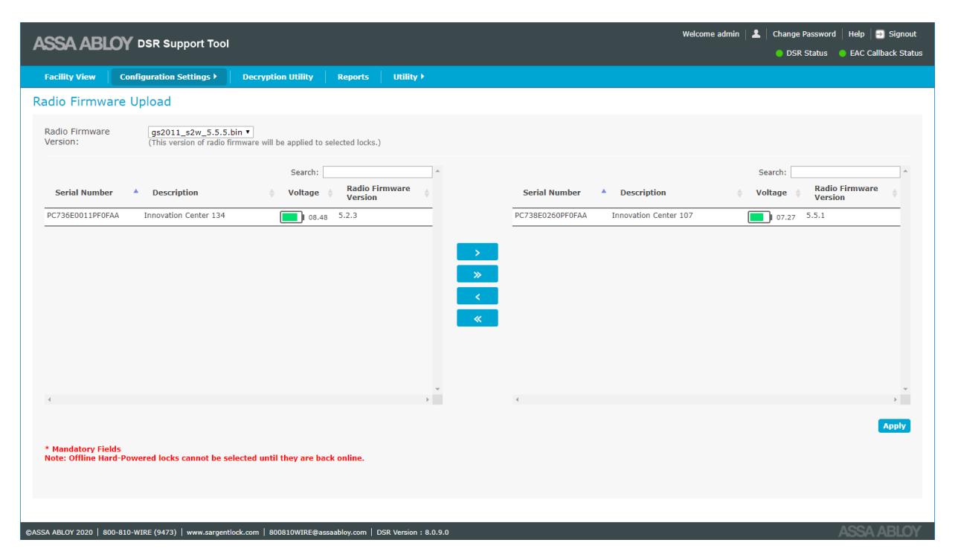Sort right table by Serial Number arrow
This screenshot has width=958, height=560.
pos(604,192)
